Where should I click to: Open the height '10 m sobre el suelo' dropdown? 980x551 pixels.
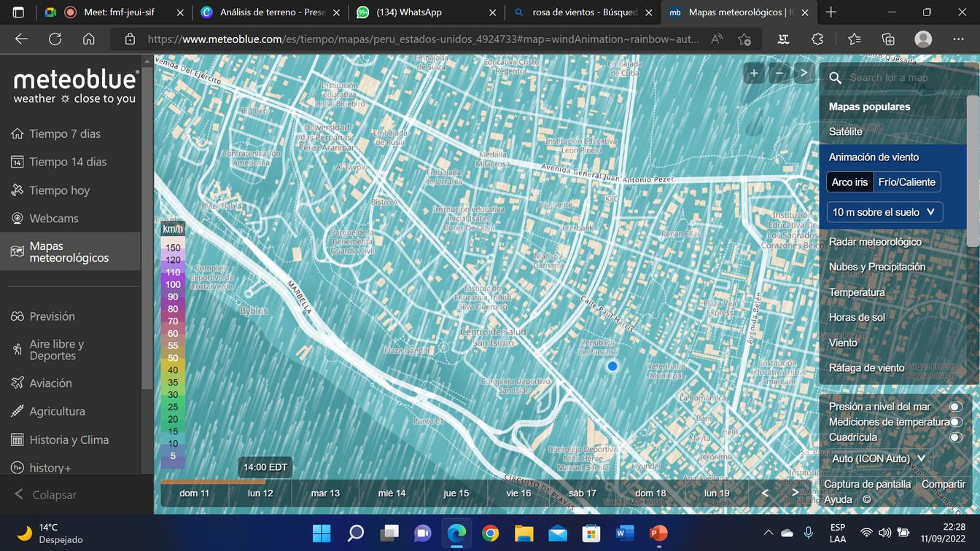[884, 212]
